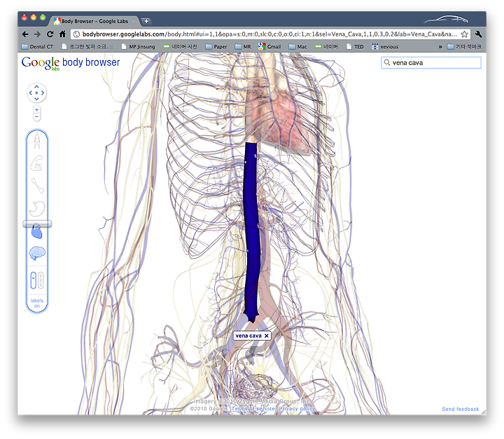The image size is (504, 439).
Task: Select the muscle layer arm icon
Action: pos(37,163)
